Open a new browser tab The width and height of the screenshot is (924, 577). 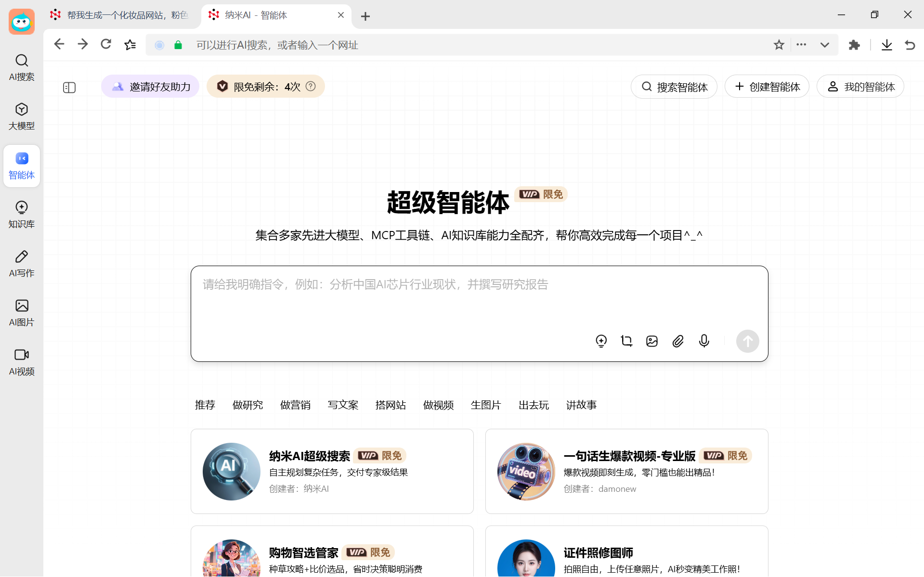click(x=365, y=16)
